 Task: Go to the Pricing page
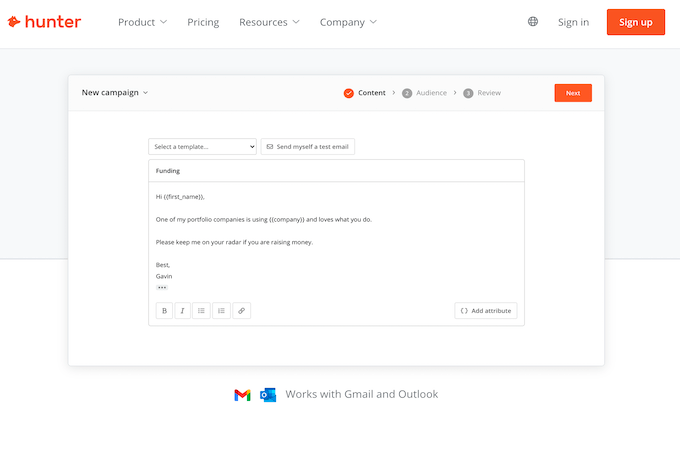pyautogui.click(x=203, y=22)
